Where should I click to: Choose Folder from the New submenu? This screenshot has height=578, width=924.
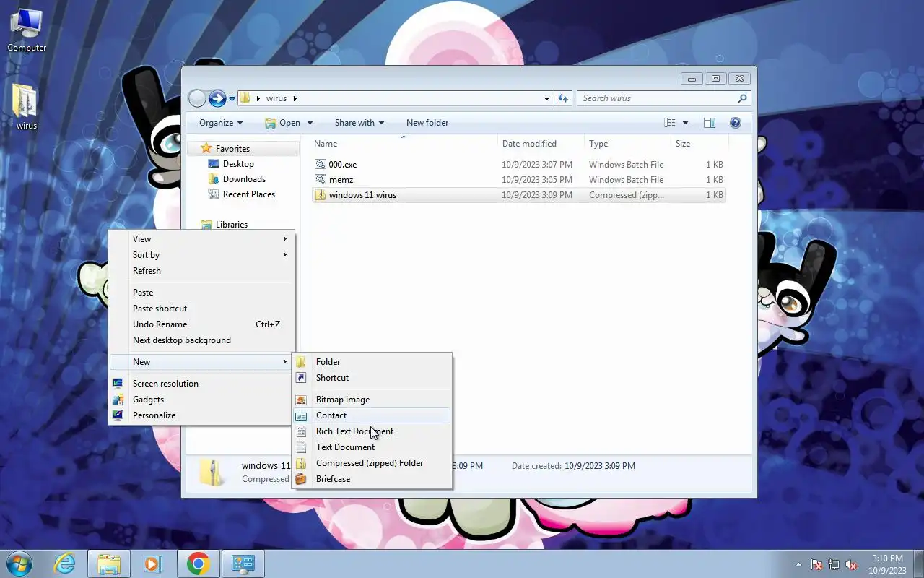click(372, 362)
